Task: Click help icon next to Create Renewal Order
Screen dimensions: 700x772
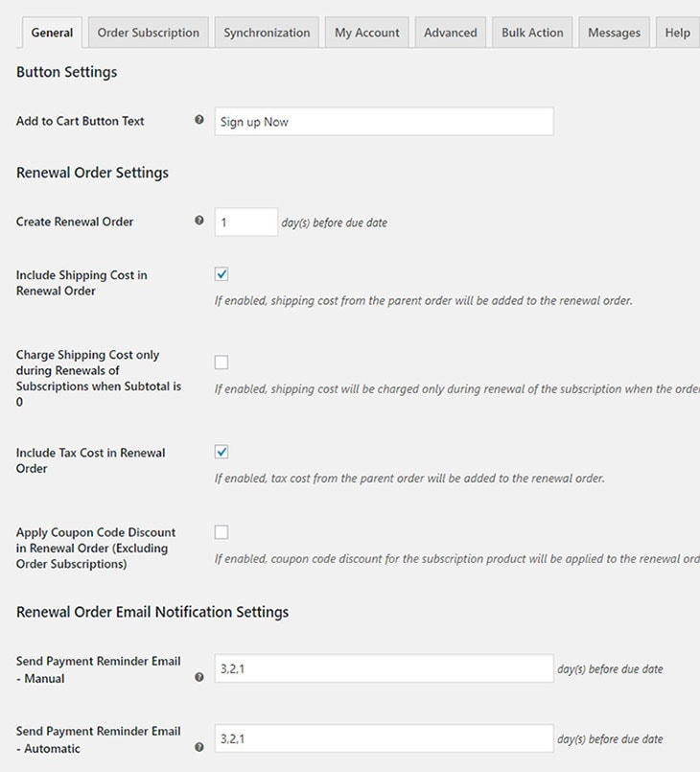Action: coord(199,221)
